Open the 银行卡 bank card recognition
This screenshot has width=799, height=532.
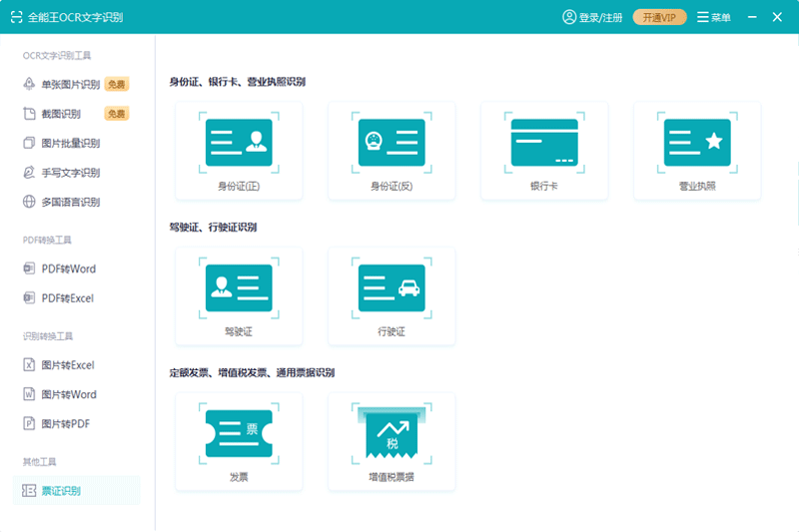point(544,150)
